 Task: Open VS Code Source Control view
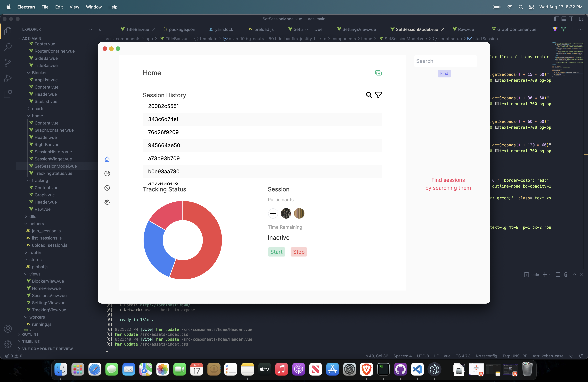[x=8, y=63]
